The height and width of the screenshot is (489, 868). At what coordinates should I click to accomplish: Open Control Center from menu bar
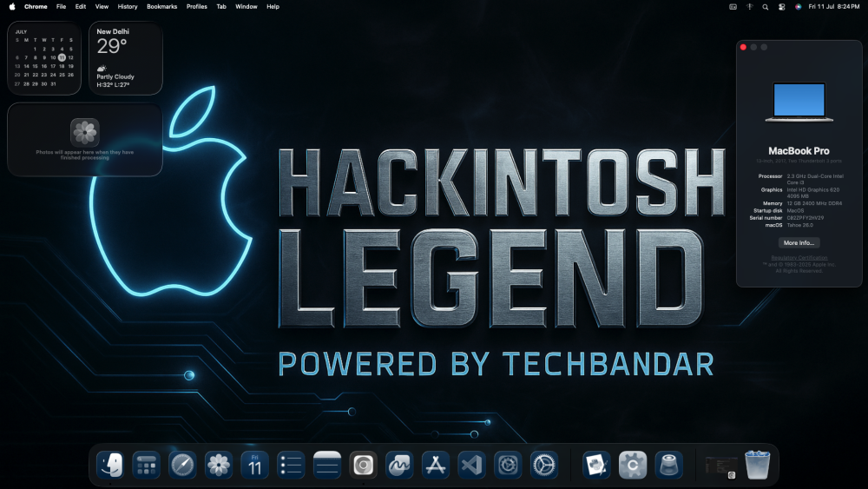tap(782, 7)
